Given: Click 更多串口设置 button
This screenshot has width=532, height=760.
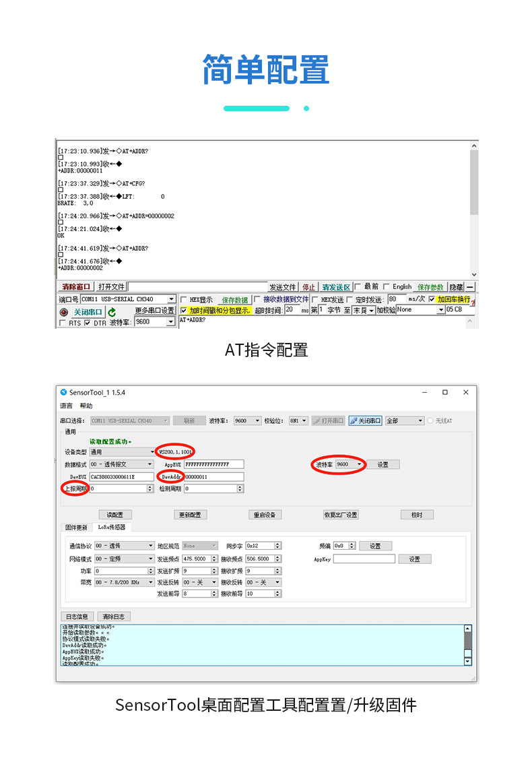Looking at the screenshot, I should (155, 311).
